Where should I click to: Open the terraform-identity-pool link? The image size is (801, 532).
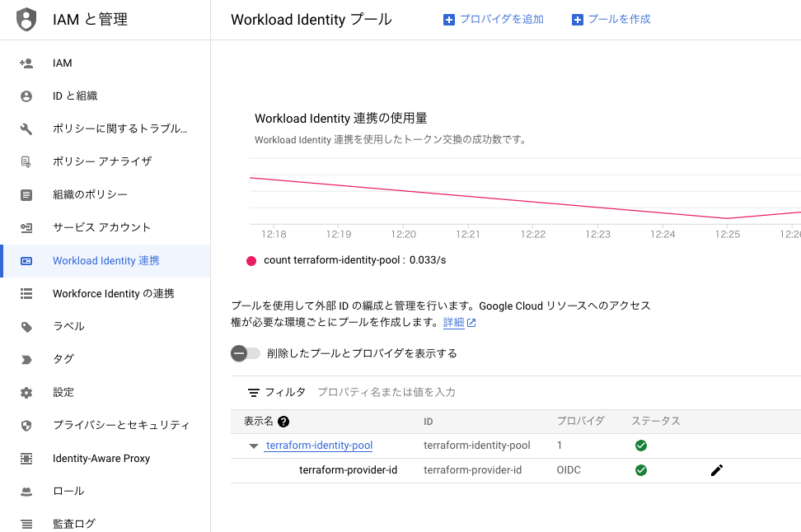319,446
